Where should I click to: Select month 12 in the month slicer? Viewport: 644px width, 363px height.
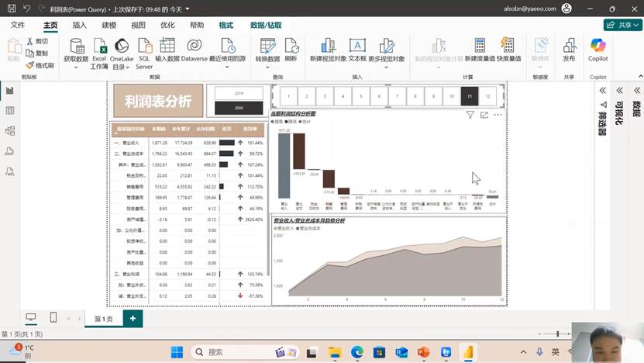487,97
